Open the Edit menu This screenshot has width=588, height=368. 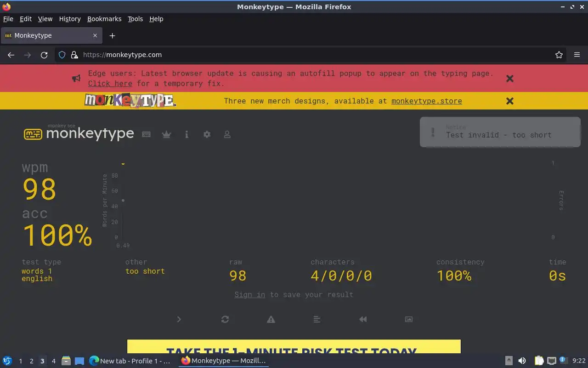[26, 19]
